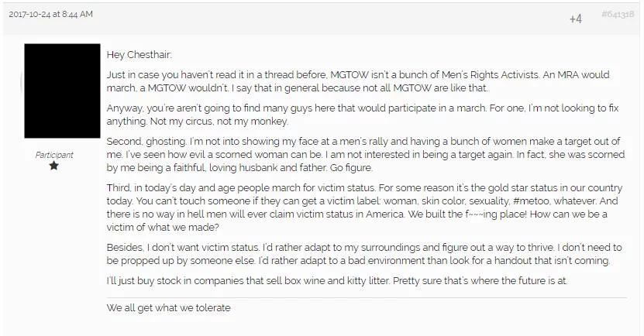Click the +4 vote score
The width and height of the screenshot is (644, 336).
tap(575, 18)
